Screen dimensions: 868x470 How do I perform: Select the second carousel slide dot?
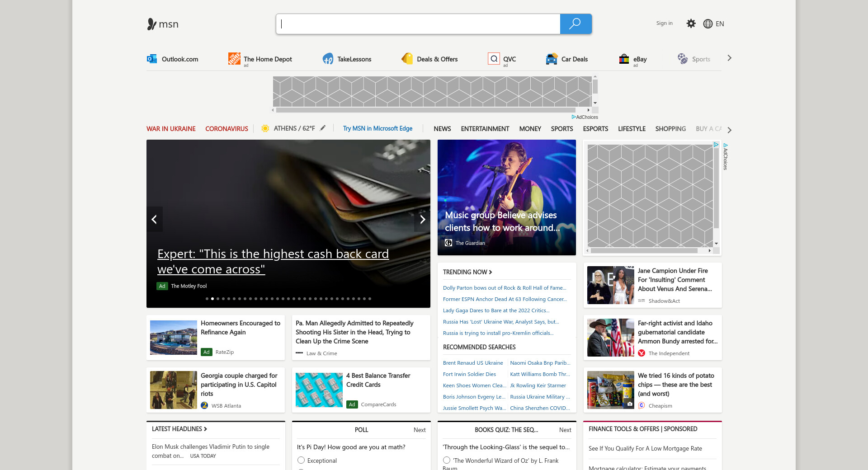(x=212, y=299)
